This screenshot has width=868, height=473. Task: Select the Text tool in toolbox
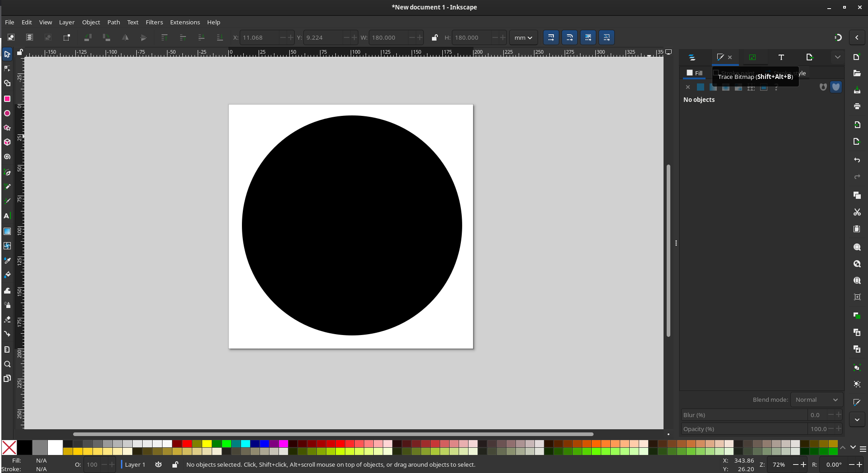coord(7,216)
